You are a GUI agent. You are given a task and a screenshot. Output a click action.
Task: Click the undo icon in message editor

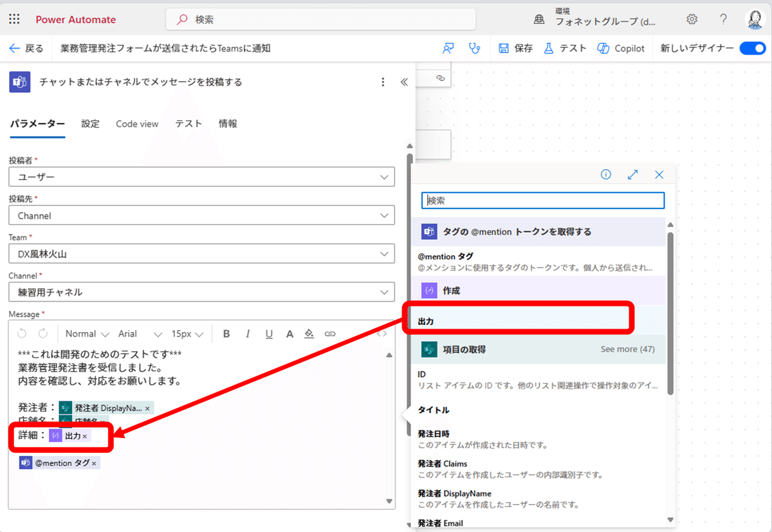[x=22, y=333]
